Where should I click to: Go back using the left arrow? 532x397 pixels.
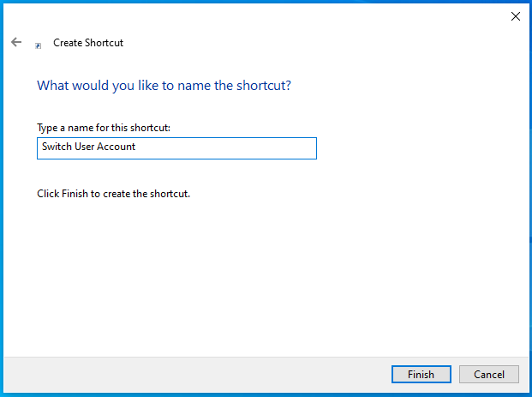pos(16,42)
